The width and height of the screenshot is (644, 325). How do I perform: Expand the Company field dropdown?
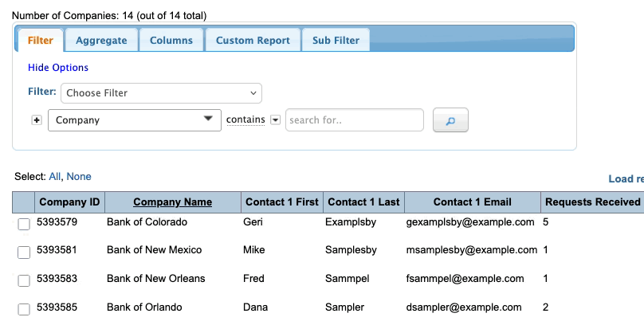[134, 120]
